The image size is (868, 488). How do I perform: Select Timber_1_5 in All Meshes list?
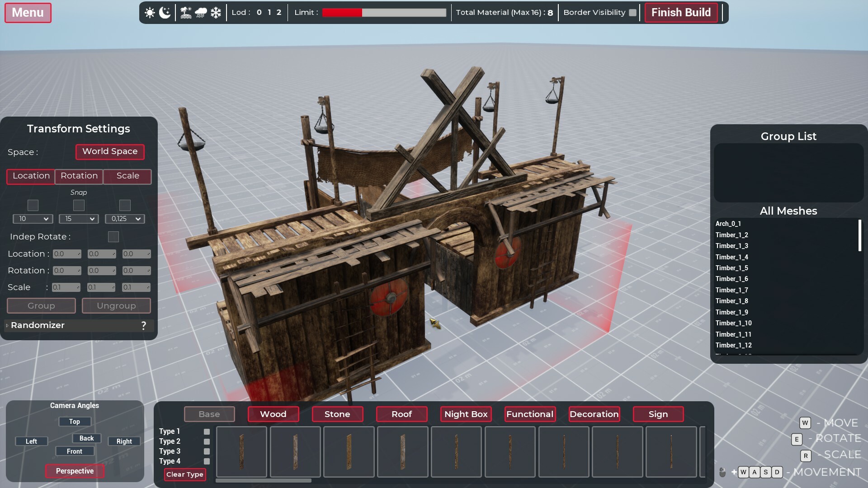731,268
